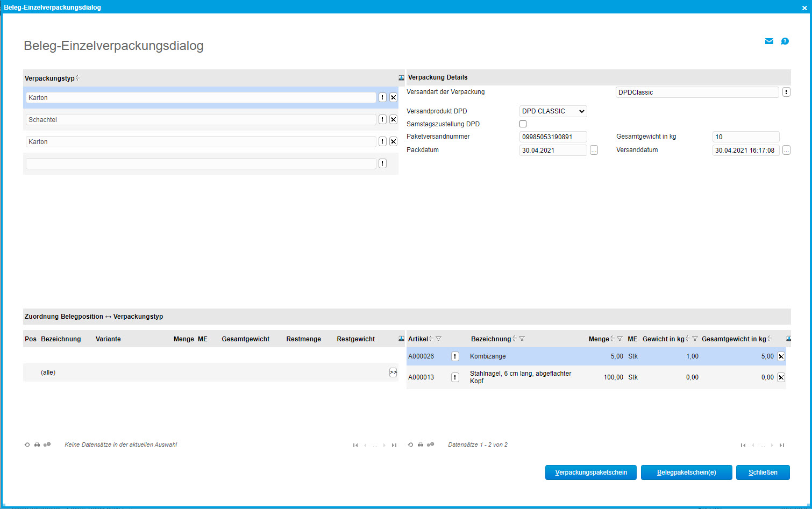Screen dimensions: 812x509
Task: Click info button of the empty packaging row
Action: [382, 163]
